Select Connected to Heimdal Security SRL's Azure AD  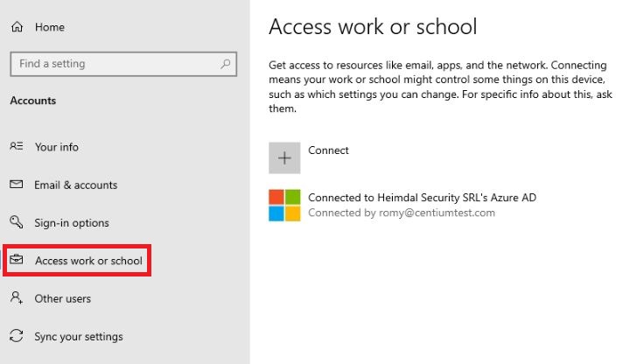[422, 198]
